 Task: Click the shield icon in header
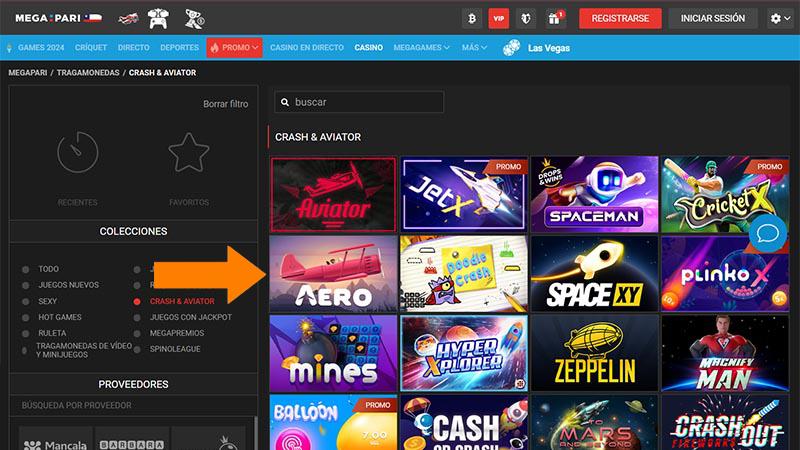[526, 19]
